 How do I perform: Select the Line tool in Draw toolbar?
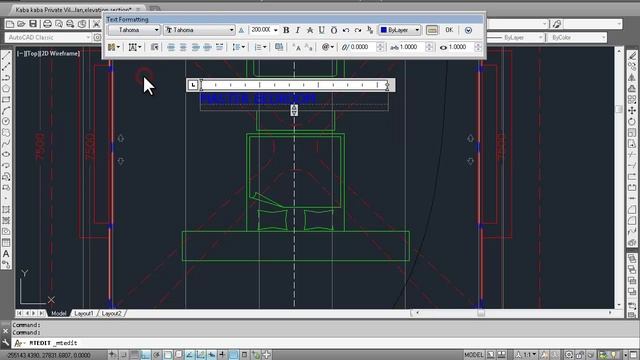[6, 56]
